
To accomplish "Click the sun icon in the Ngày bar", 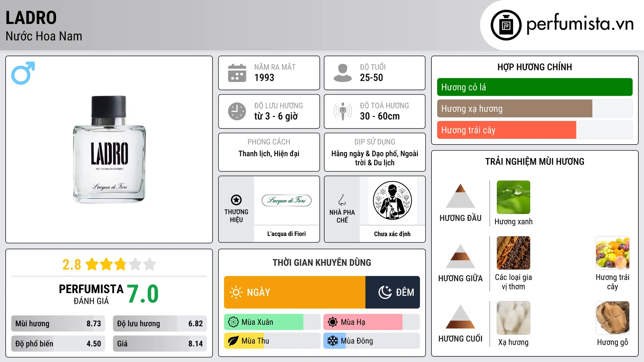I will pos(236,292).
